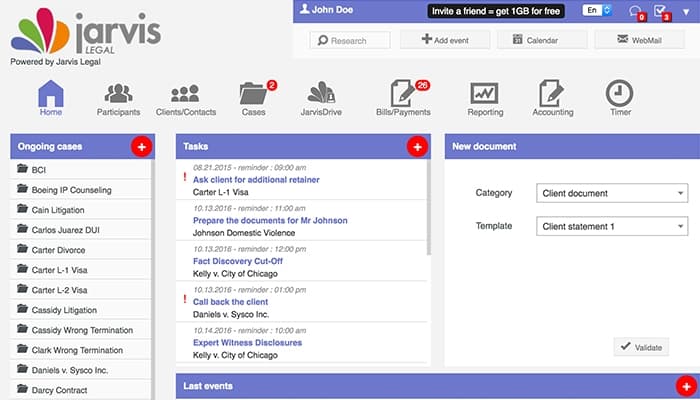Open the Participants section icon
Viewport: 700px width, 400px height.
118,94
